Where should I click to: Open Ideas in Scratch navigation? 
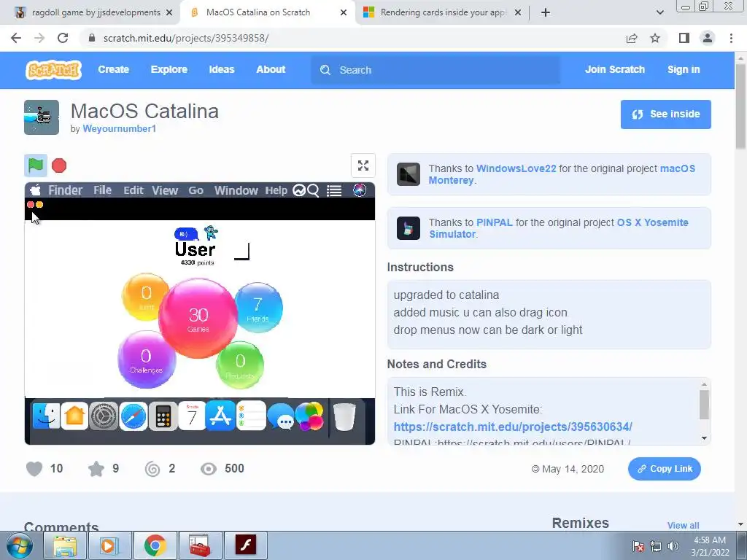[x=222, y=69]
